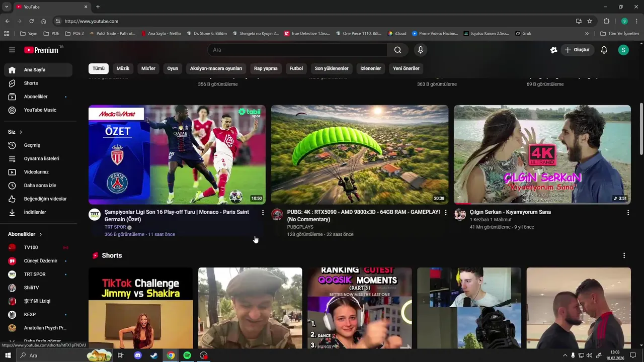This screenshot has height=362, width=644.
Task: Open the notifications bell
Action: click(x=604, y=50)
